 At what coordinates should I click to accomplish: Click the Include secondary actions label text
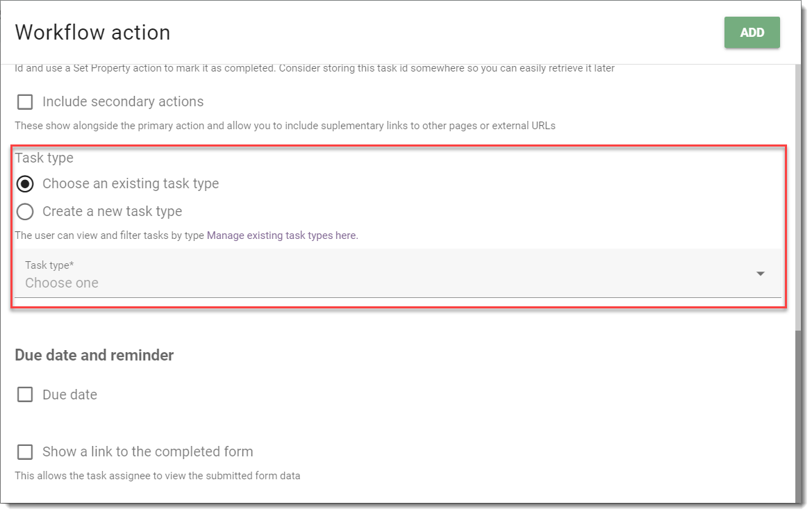pos(123,102)
